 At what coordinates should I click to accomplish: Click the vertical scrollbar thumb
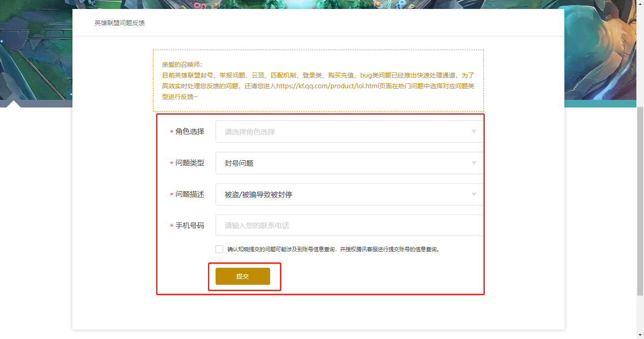click(640, 201)
